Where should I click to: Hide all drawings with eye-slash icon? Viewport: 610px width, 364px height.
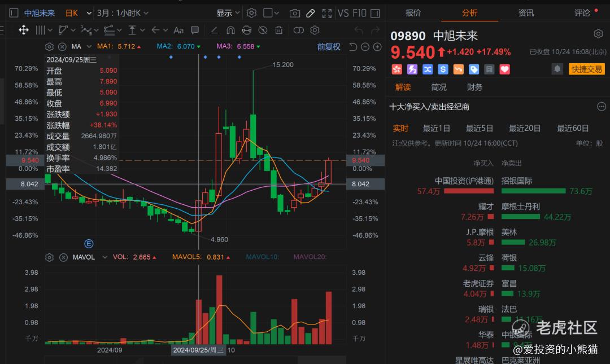click(x=263, y=30)
